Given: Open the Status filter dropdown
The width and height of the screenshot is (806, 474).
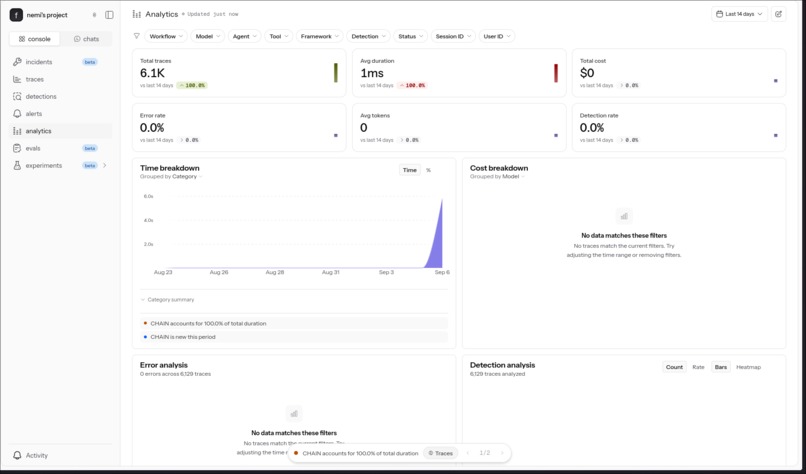Looking at the screenshot, I should (410, 36).
